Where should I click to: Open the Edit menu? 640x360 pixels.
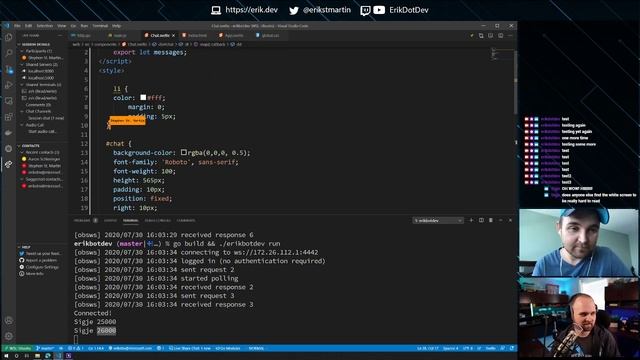[x=28, y=26]
